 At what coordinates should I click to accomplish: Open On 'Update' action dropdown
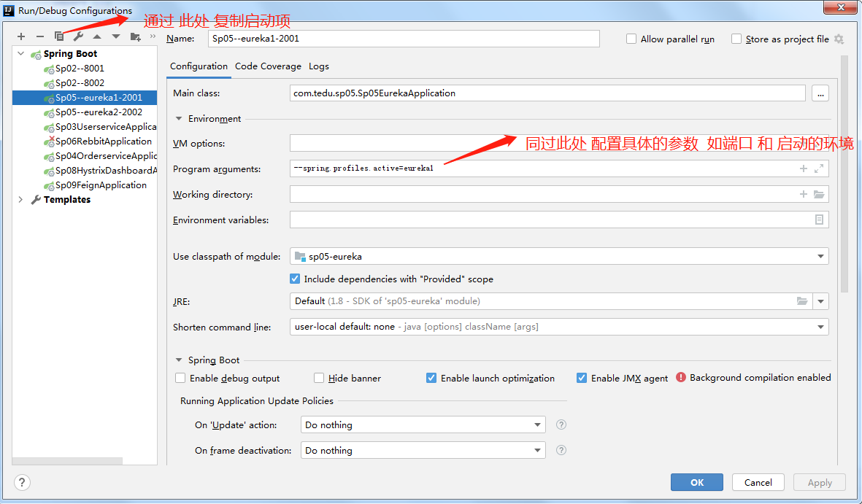click(423, 424)
